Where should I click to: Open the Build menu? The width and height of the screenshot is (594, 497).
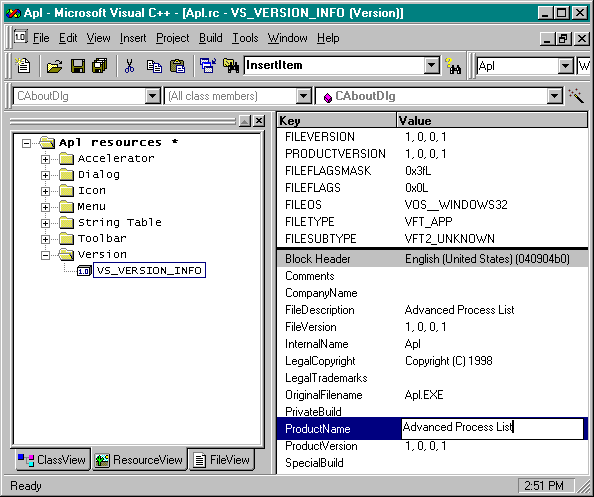click(x=211, y=38)
